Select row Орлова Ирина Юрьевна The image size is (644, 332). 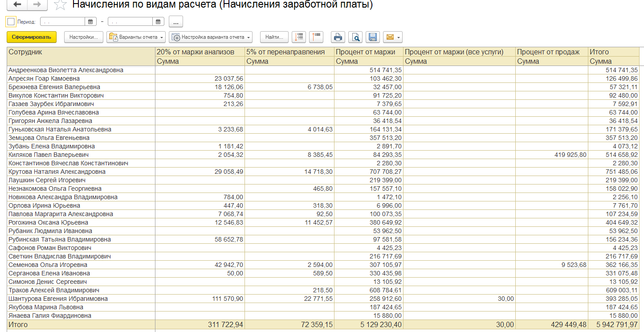323,205
